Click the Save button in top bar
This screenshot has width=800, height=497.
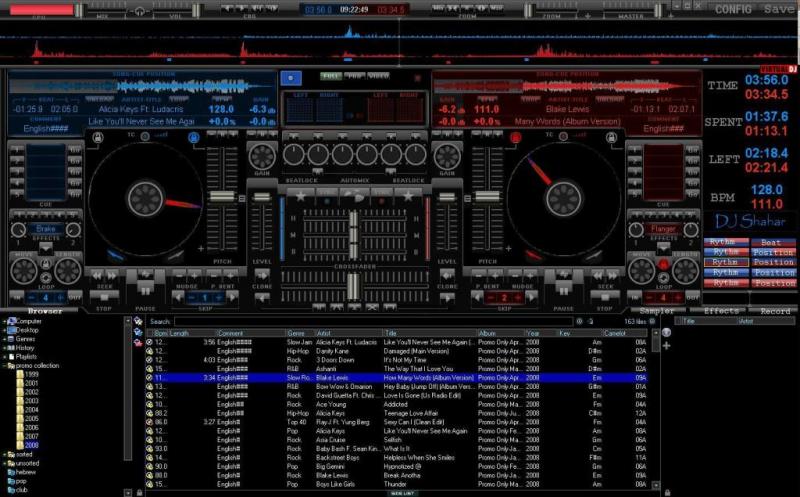(779, 9)
